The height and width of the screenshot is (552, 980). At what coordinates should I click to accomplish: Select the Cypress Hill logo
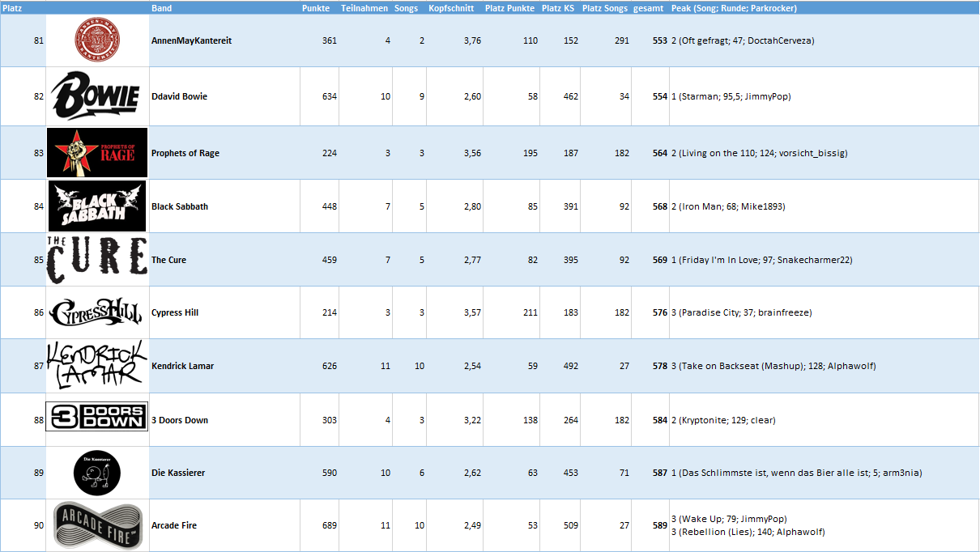point(97,312)
